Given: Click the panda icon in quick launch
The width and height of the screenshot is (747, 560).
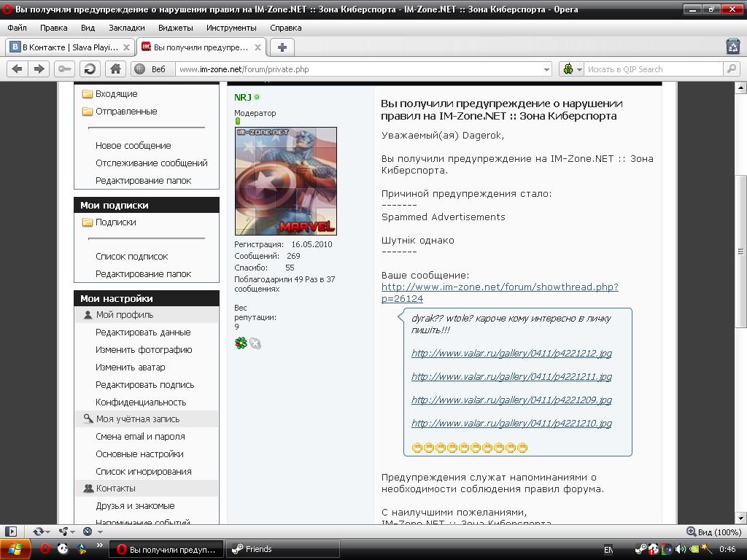Looking at the screenshot, I should pyautogui.click(x=63, y=549).
